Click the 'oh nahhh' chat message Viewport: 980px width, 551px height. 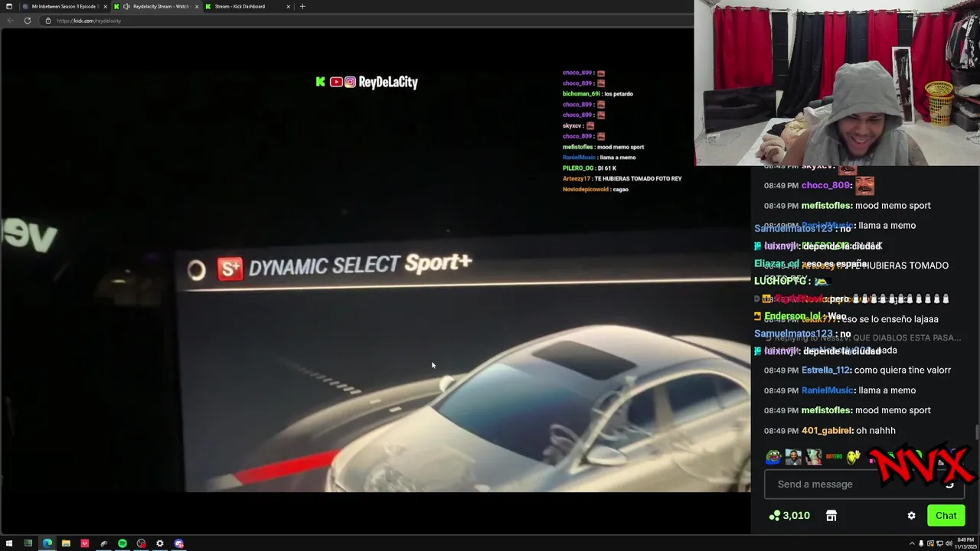pyautogui.click(x=876, y=431)
